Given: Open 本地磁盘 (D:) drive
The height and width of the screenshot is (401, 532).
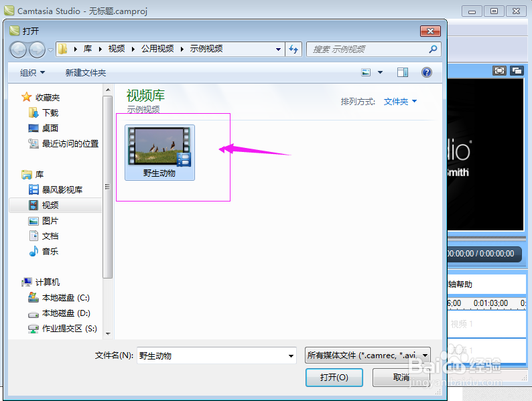Looking at the screenshot, I should coord(60,313).
